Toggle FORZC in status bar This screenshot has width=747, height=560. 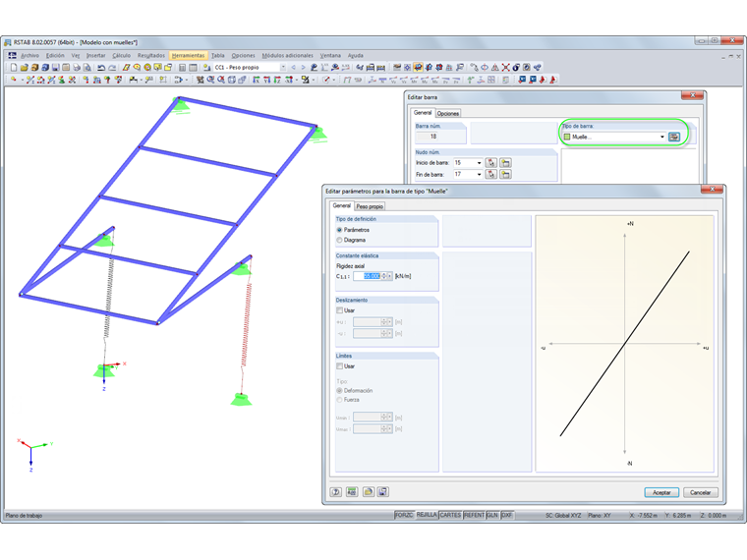pos(404,515)
